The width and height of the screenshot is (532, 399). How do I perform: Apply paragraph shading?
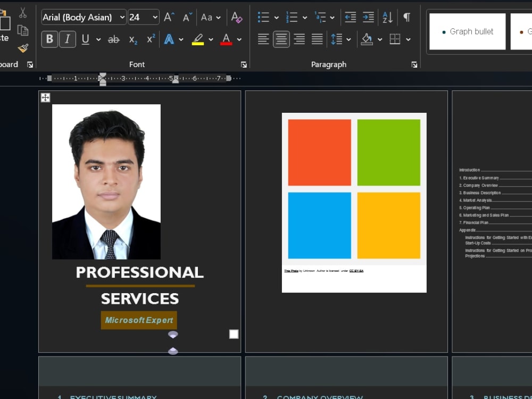(367, 39)
